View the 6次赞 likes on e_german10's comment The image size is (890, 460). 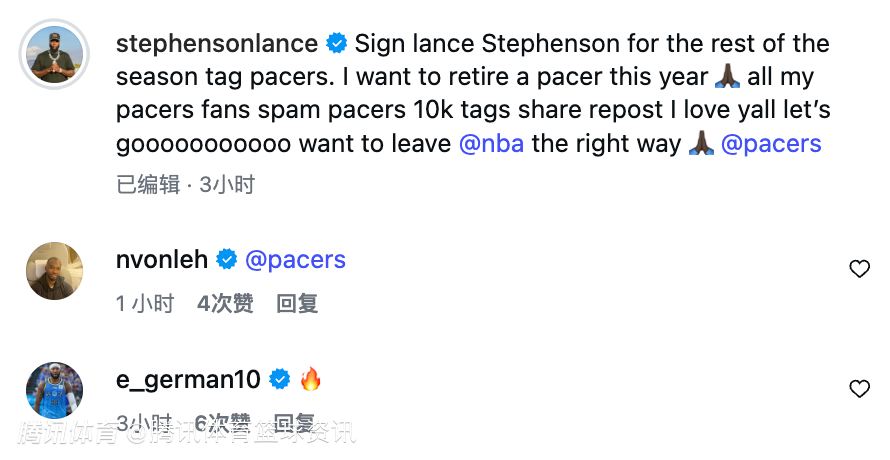coord(223,423)
